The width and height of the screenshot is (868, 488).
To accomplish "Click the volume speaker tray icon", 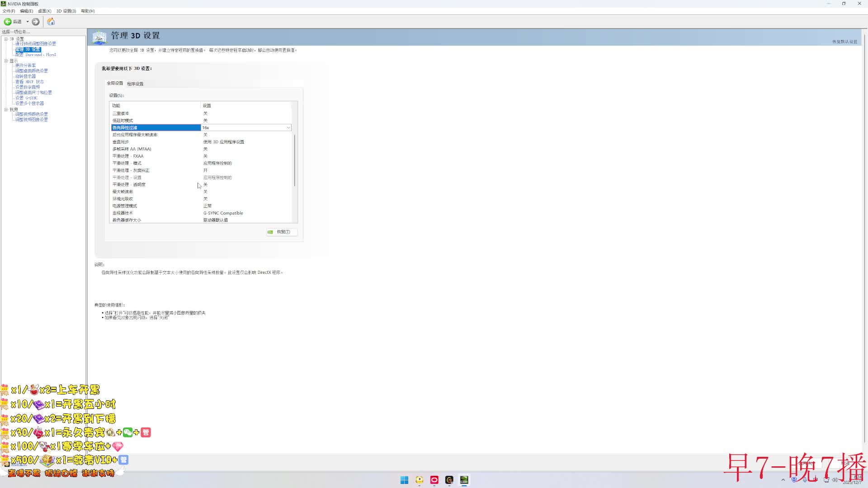I will (835, 480).
